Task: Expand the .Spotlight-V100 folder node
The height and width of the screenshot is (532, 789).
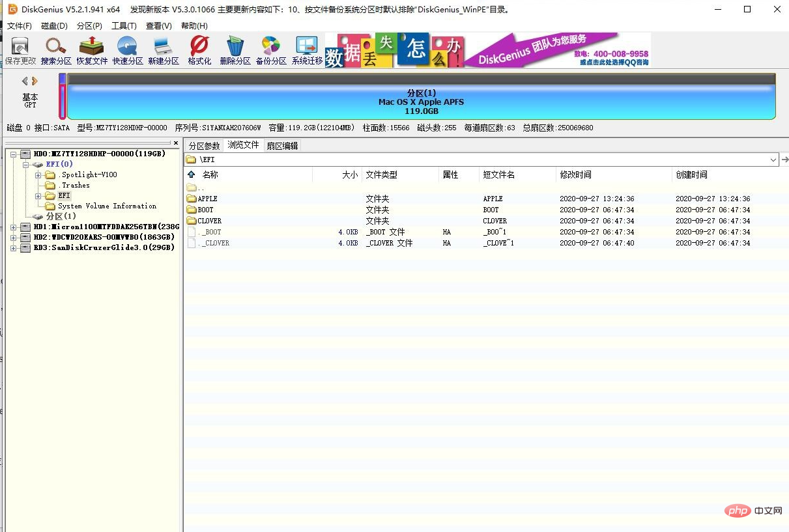Action: coord(38,175)
